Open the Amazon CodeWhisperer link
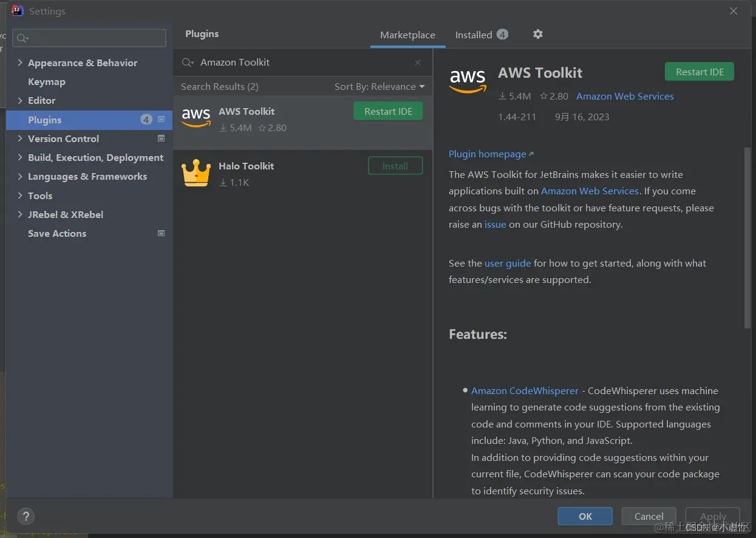This screenshot has height=538, width=756. coord(525,390)
